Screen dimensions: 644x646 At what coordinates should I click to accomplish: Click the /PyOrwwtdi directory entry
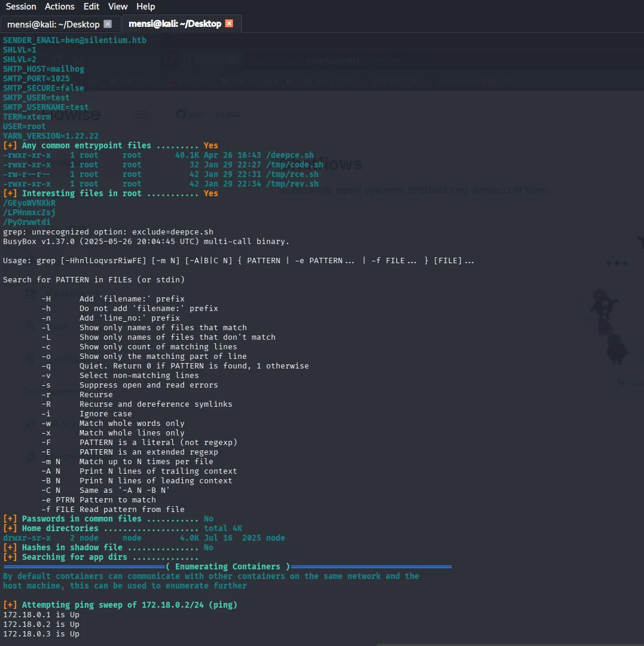(x=27, y=222)
